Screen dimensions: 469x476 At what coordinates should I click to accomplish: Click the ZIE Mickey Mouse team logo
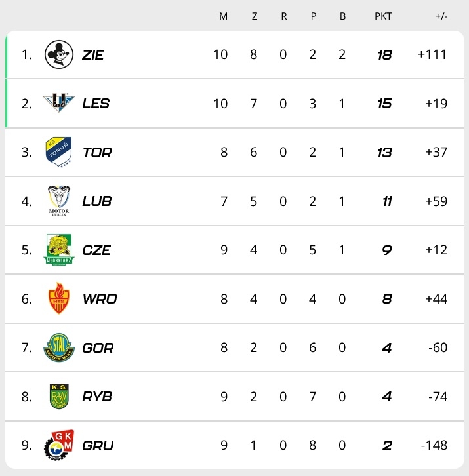coord(58,54)
